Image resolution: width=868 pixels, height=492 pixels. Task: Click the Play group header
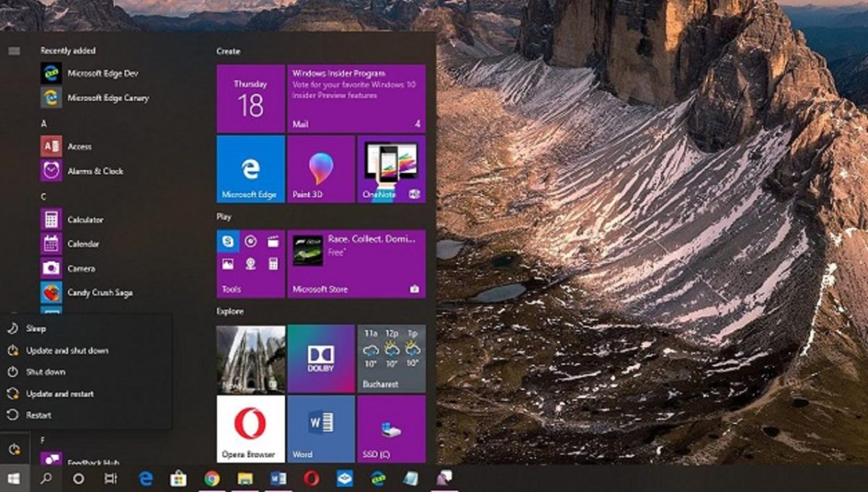pos(224,216)
